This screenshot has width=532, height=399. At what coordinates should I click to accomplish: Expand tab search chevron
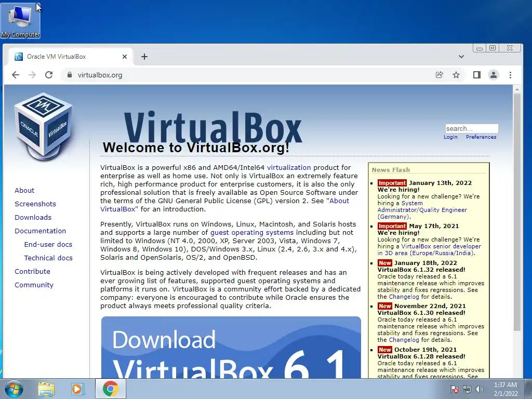tap(461, 57)
